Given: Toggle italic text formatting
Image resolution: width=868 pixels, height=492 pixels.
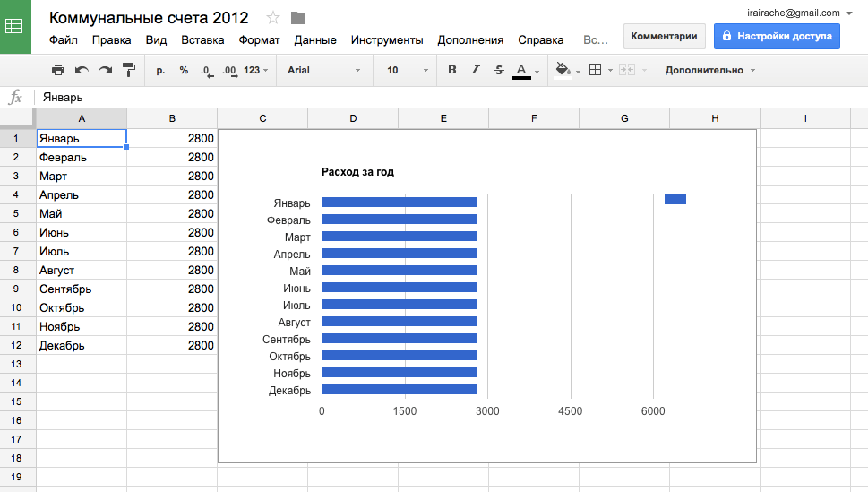Looking at the screenshot, I should click(476, 70).
